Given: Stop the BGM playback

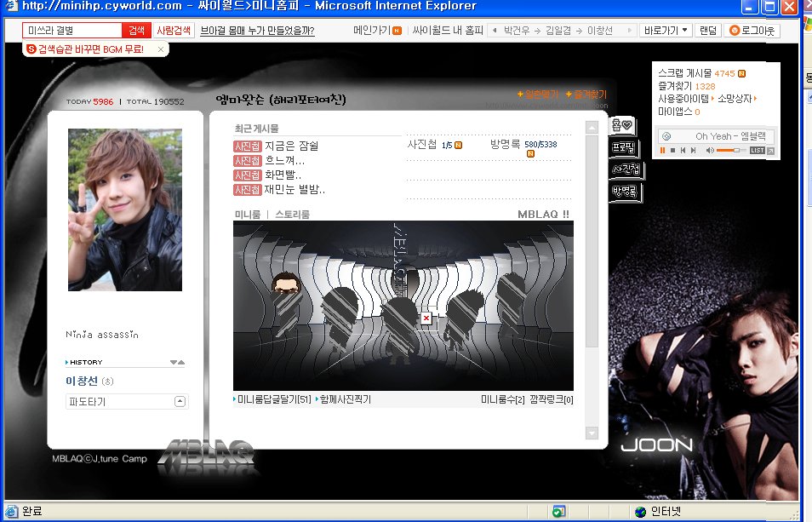Looking at the screenshot, I should pos(672,151).
